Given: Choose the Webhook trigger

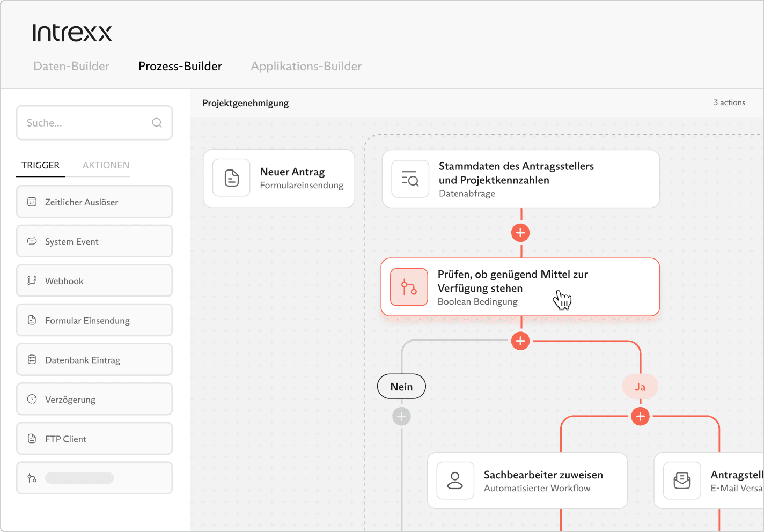Looking at the screenshot, I should click(x=94, y=280).
